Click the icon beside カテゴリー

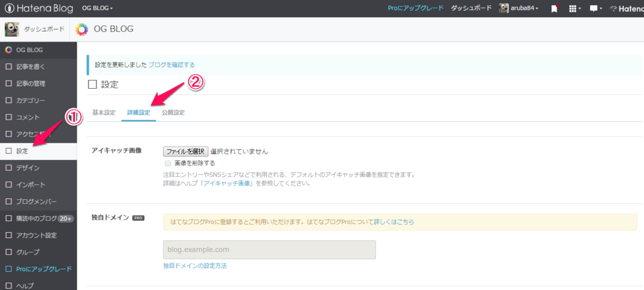[x=8, y=101]
